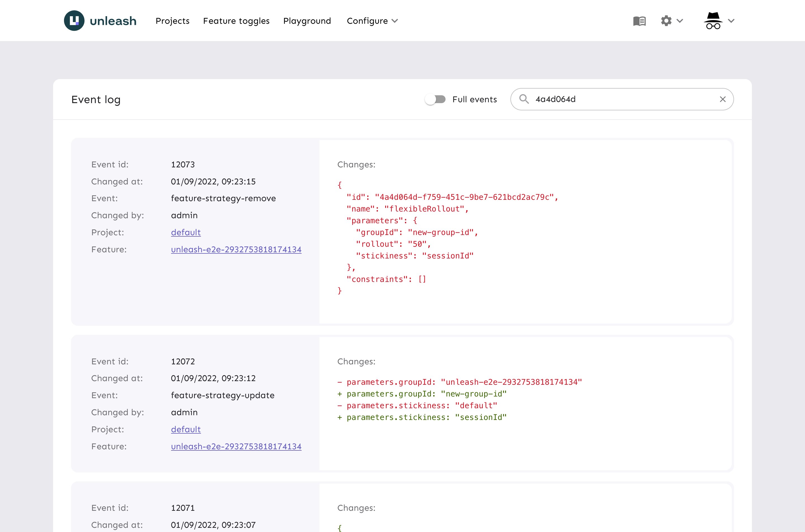This screenshot has width=805, height=532.
Task: Click feature-strategy-remove event type
Action: 223,198
